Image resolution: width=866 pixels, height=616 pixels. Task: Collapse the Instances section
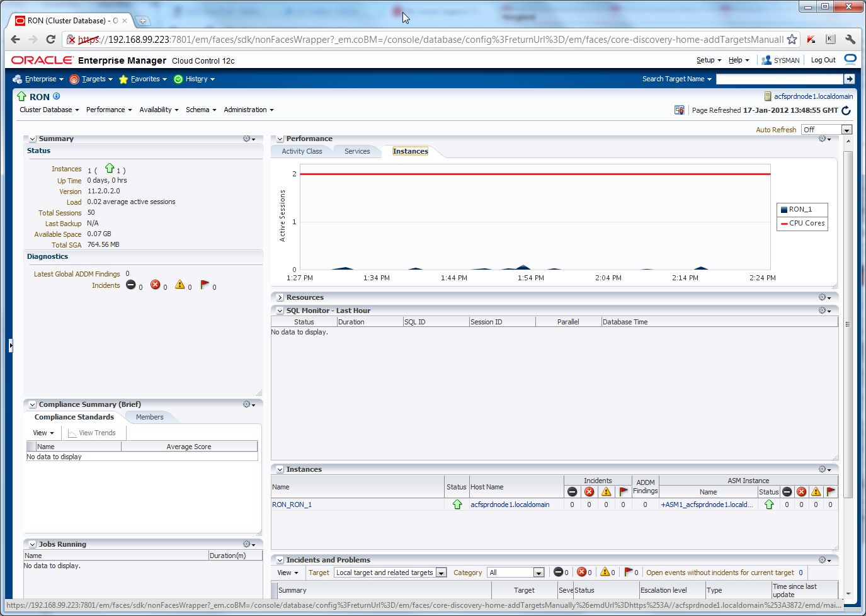(280, 469)
